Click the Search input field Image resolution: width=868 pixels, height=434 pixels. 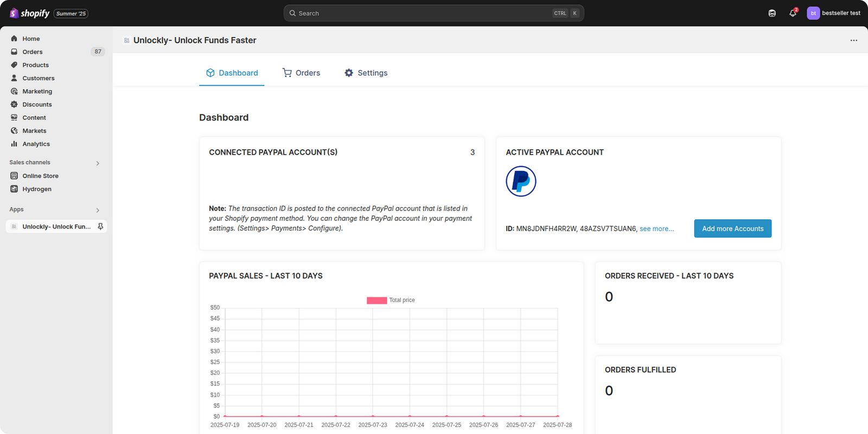click(x=423, y=13)
